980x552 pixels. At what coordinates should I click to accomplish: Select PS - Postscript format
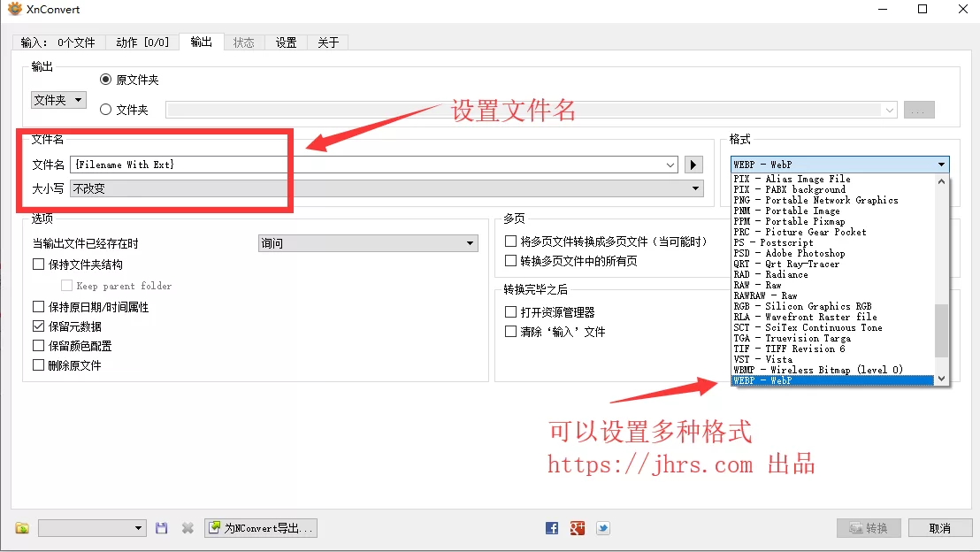(833, 242)
